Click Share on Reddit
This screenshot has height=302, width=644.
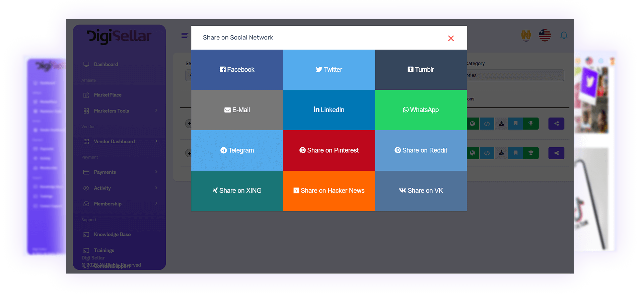point(421,150)
